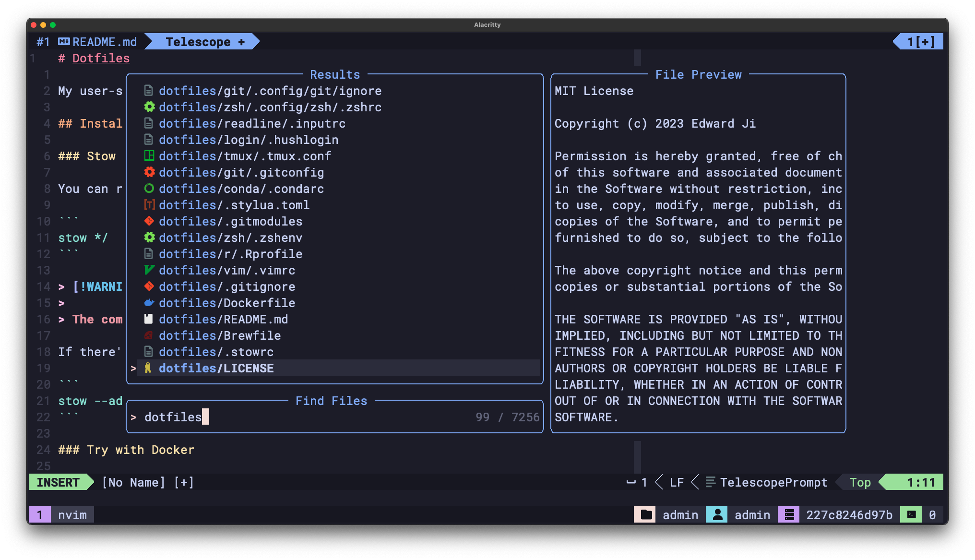Open the dotfiles/Brewfile result
The width and height of the screenshot is (975, 560).
[220, 335]
